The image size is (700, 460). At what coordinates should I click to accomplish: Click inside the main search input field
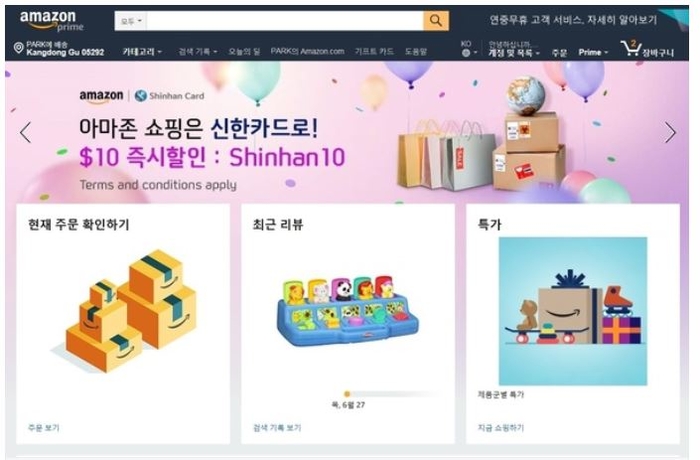tap(285, 21)
